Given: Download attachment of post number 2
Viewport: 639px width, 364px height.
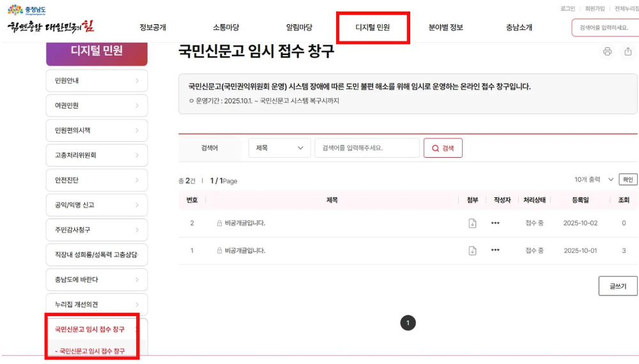Looking at the screenshot, I should pos(472,224).
